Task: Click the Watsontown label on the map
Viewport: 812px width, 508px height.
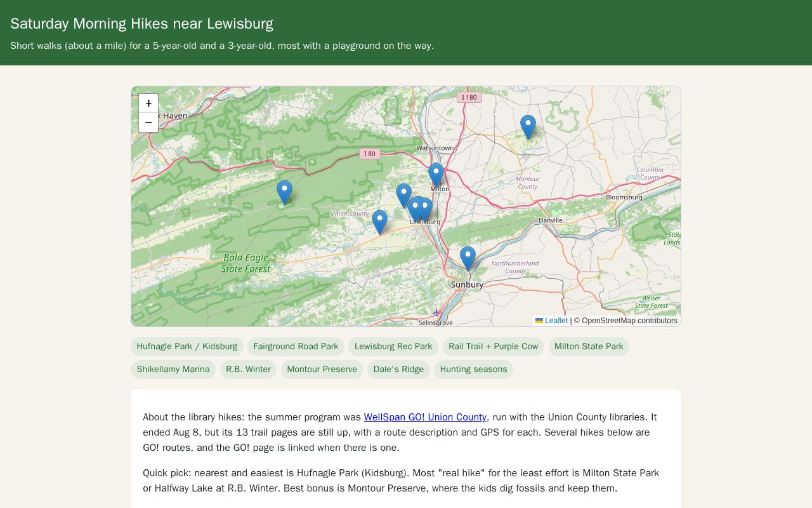Action: [435, 148]
